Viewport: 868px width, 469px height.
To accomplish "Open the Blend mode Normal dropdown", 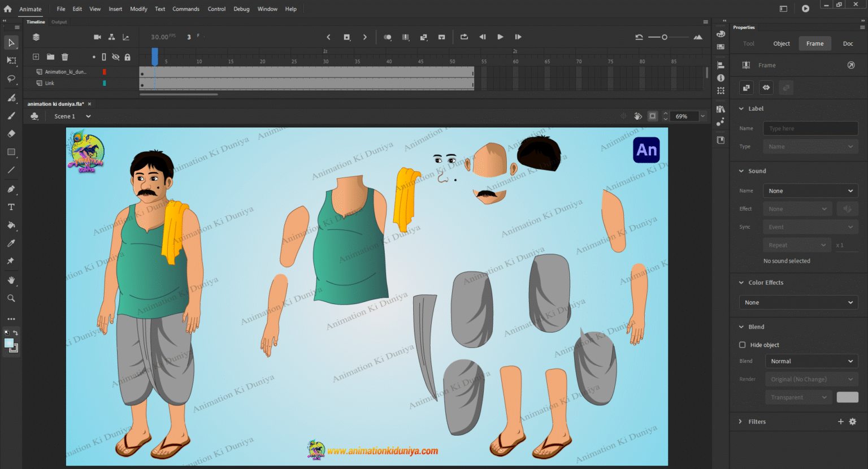I will pos(811,361).
